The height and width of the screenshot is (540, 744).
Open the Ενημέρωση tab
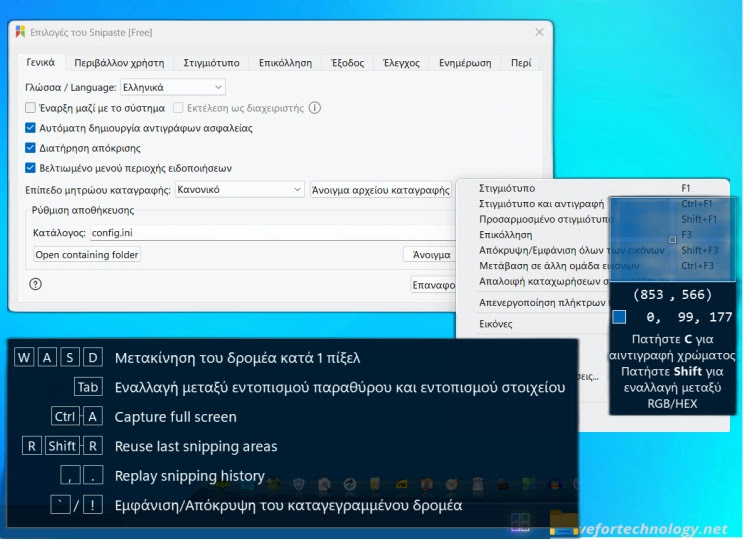[x=465, y=63]
